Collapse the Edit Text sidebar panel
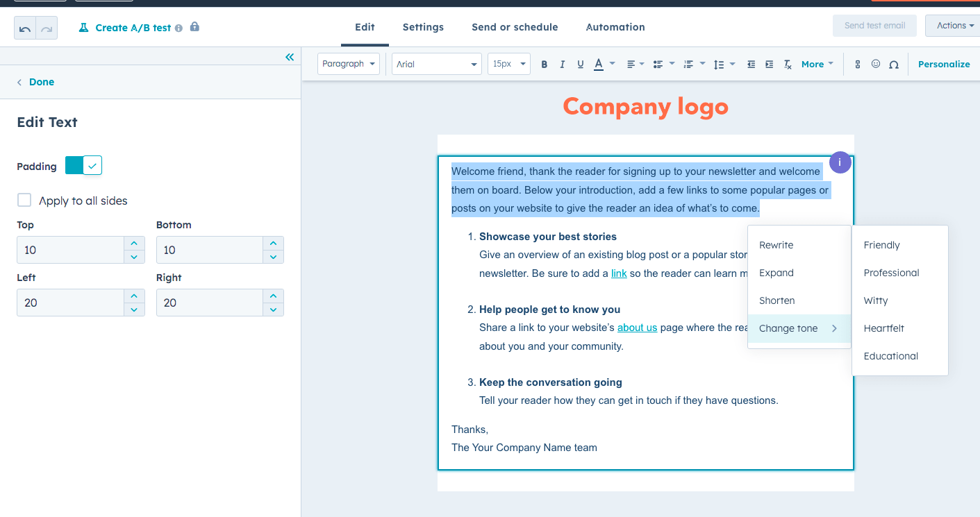This screenshot has height=517, width=980. (x=290, y=58)
